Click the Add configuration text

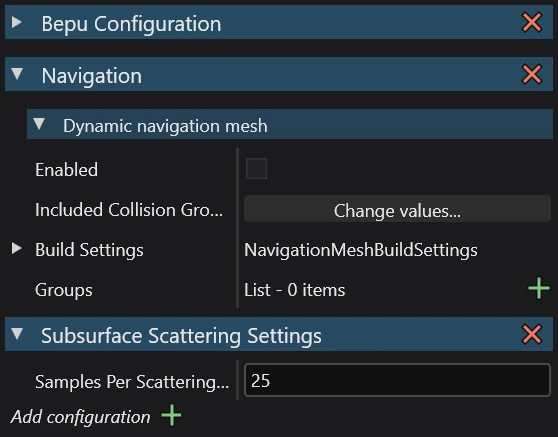[x=80, y=417]
